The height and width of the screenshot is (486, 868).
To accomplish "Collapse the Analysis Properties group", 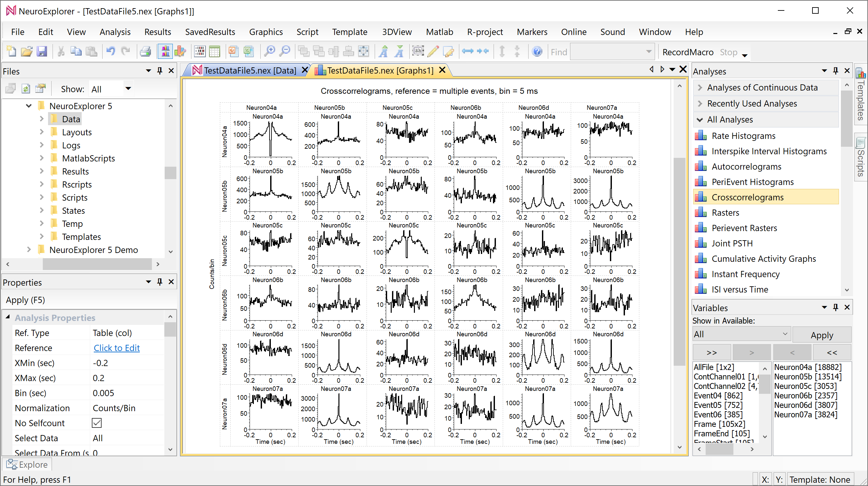I will [x=8, y=317].
